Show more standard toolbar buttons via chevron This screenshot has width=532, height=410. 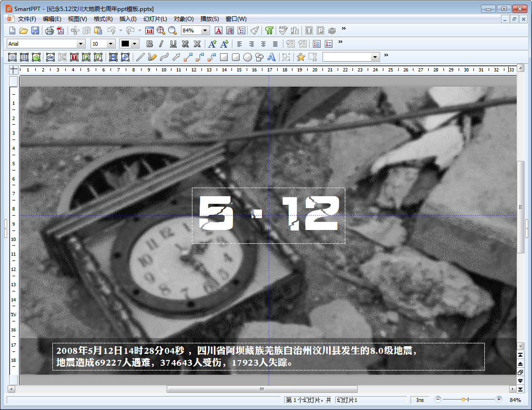tap(344, 29)
